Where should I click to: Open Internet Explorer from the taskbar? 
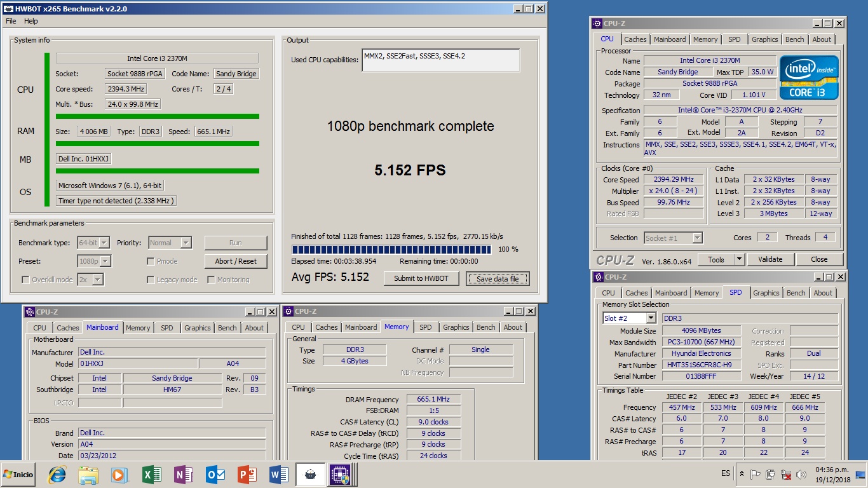pyautogui.click(x=58, y=474)
